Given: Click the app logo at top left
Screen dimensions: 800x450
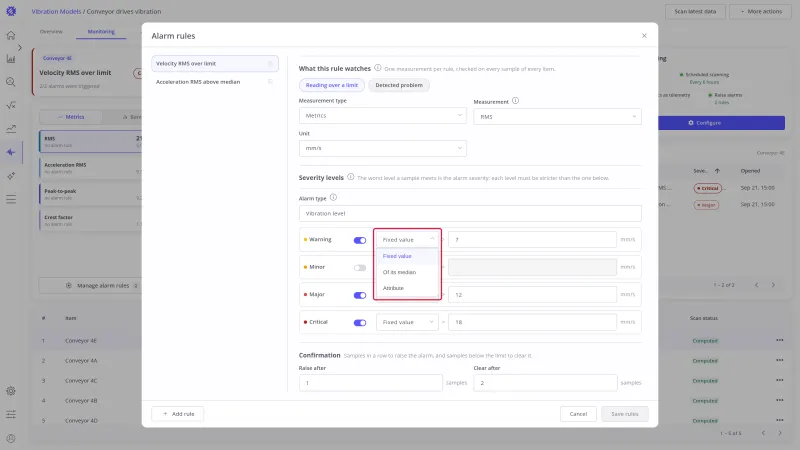Looking at the screenshot, I should pos(11,11).
